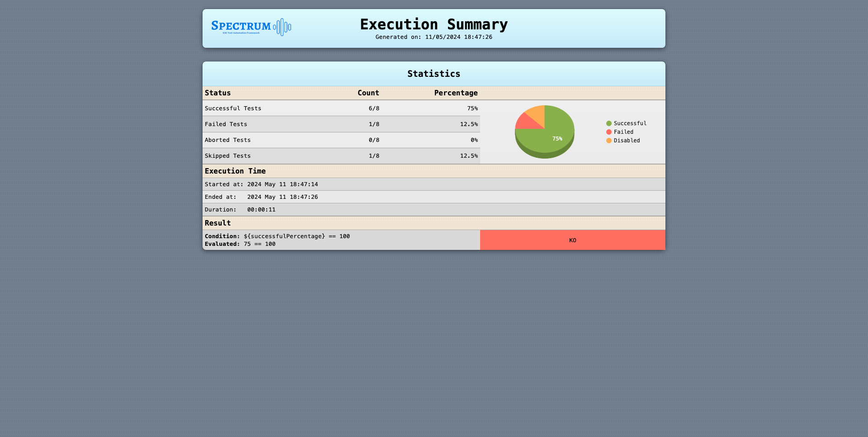Click the orange Disabled legend dot
Screen dimensions: 868x437
pos(609,141)
